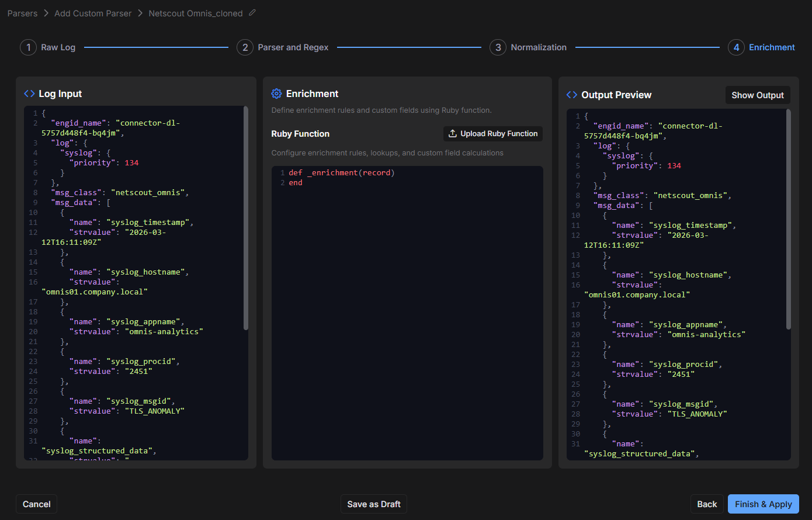Click the Output Preview code brackets icon

(572, 95)
